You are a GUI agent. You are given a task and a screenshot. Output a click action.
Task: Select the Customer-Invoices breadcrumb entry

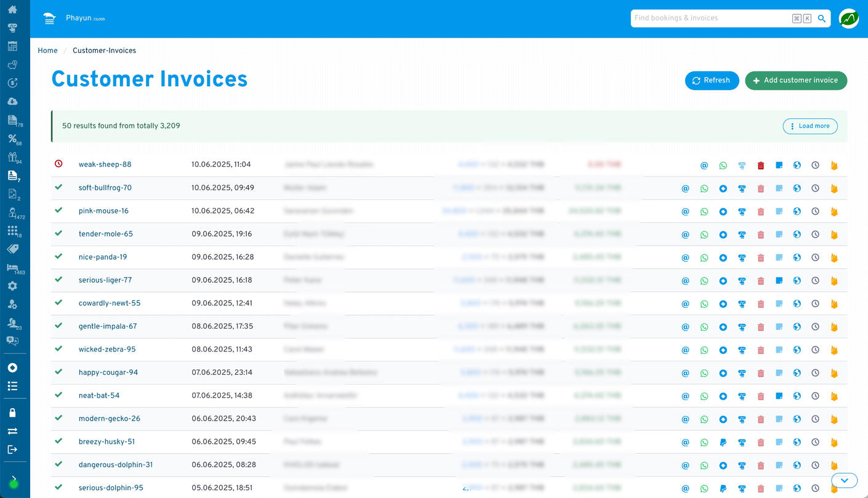point(104,50)
